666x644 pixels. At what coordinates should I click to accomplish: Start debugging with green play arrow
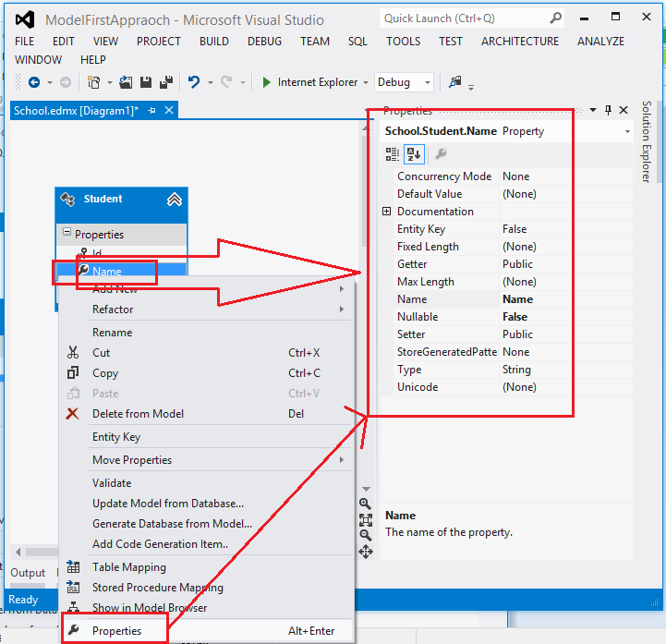266,82
